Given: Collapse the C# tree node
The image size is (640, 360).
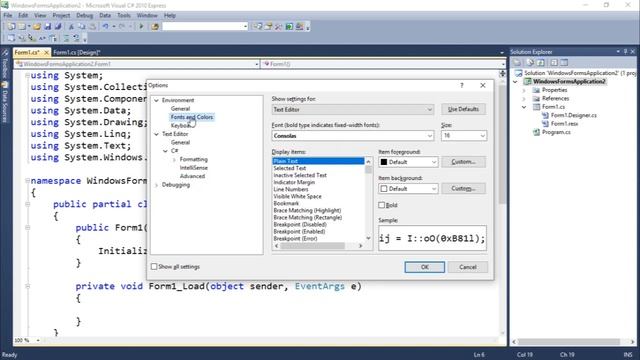Looking at the screenshot, I should pyautogui.click(x=165, y=151).
